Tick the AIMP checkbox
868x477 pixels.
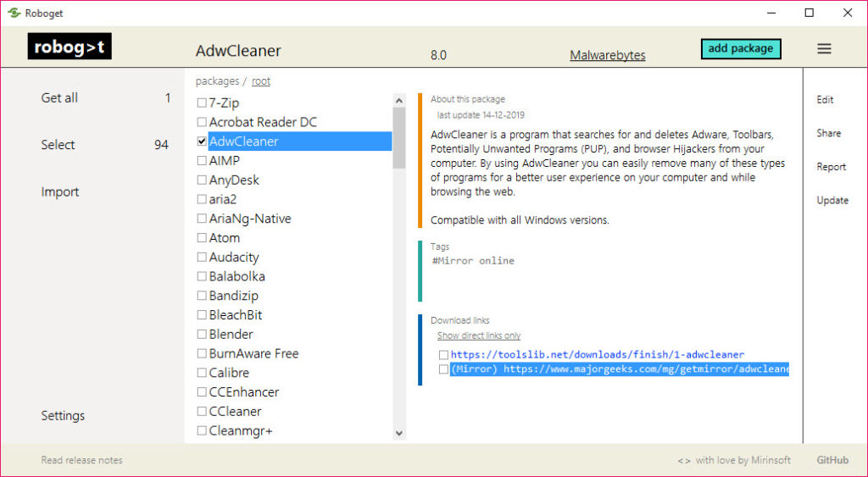pos(202,161)
